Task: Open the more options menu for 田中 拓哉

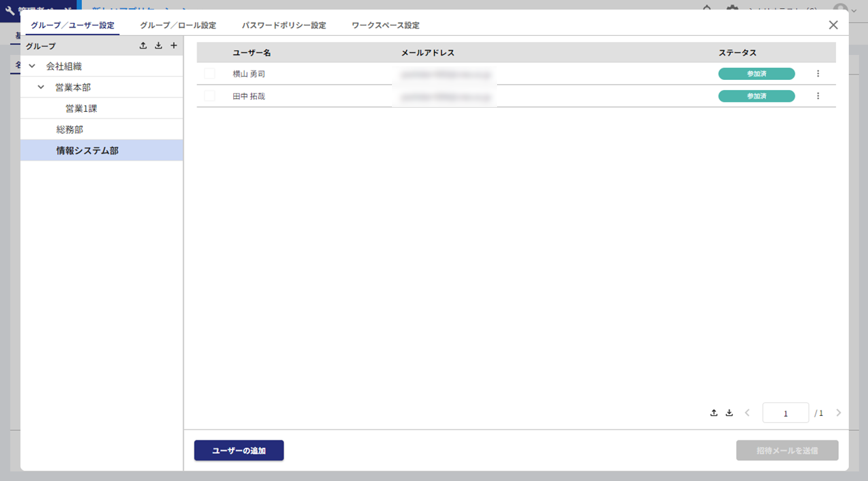Action: tap(817, 96)
